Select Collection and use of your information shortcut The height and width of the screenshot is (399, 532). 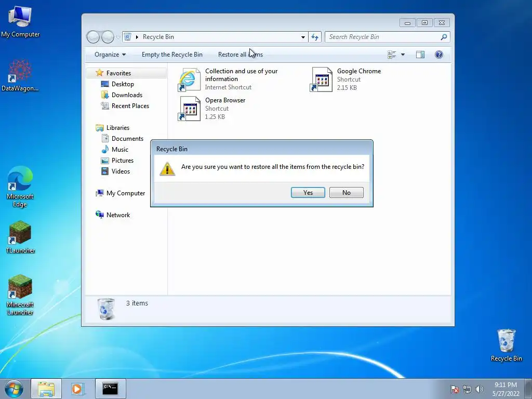[x=228, y=79]
